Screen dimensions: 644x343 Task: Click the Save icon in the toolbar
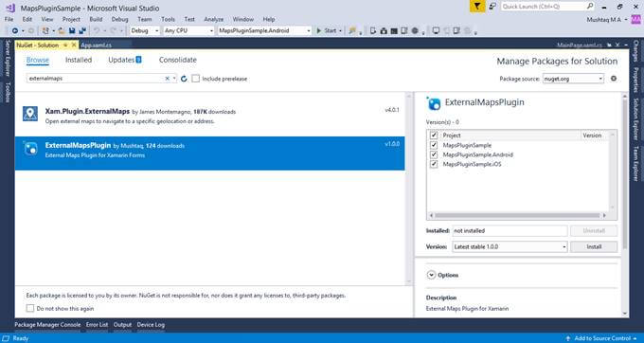(72, 31)
